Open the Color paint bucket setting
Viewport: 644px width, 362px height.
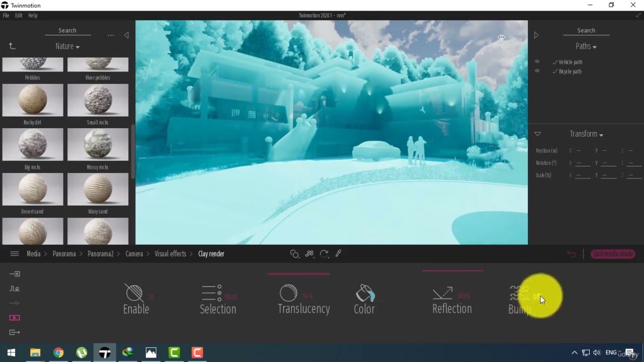tap(365, 293)
